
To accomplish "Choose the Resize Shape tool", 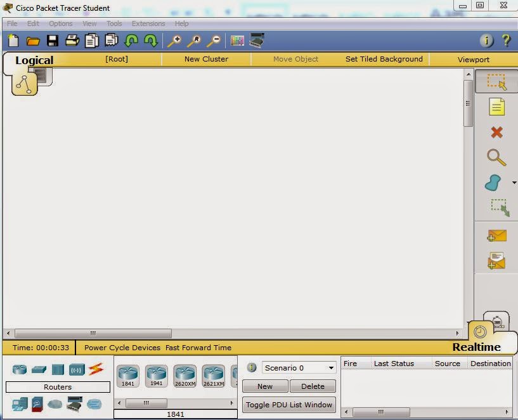I will click(x=500, y=207).
